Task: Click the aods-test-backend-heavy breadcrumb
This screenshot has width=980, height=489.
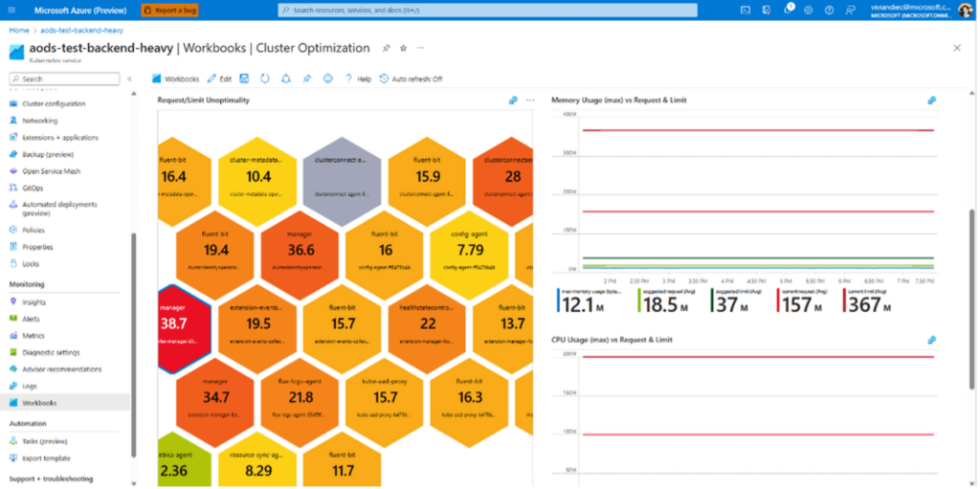Action: click(x=82, y=30)
